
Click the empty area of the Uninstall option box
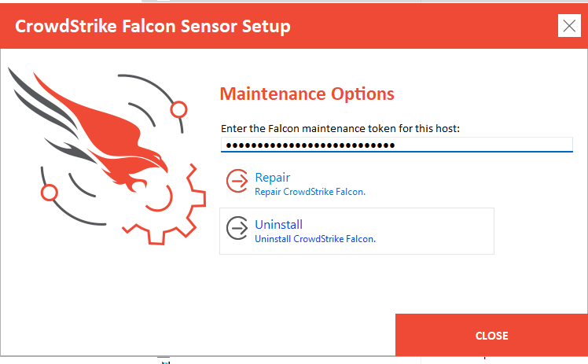pyautogui.click(x=435, y=231)
